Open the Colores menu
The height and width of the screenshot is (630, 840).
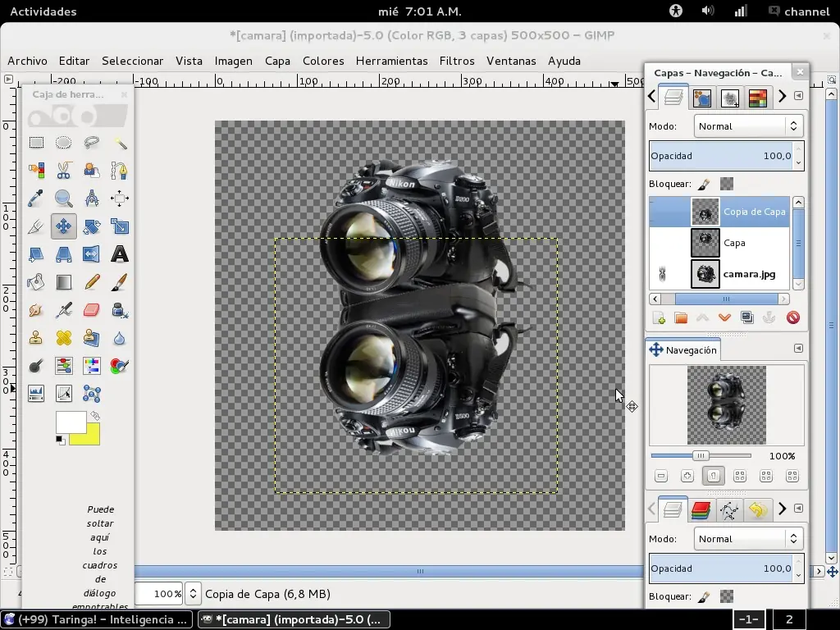pos(323,61)
